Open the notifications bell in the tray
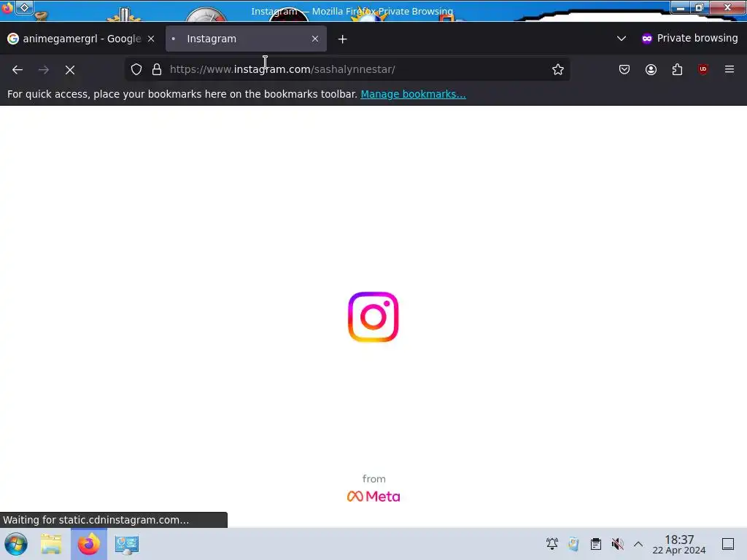The width and height of the screenshot is (747, 560). 552,544
